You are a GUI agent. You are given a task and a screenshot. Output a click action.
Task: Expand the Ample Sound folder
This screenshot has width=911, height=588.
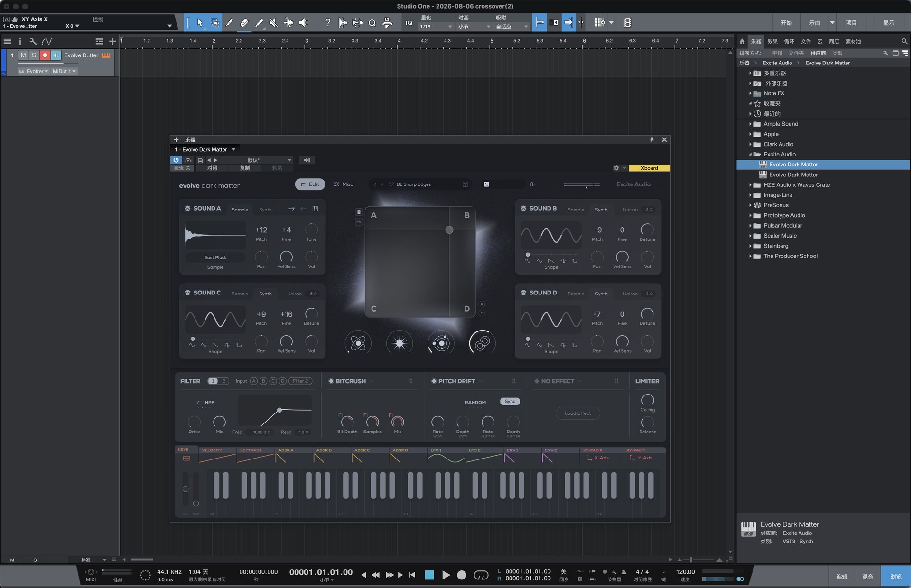[x=750, y=124]
